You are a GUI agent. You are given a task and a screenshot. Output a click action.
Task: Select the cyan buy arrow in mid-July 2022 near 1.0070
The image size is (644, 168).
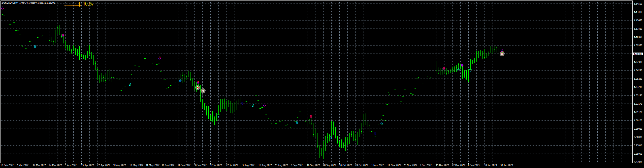(x=218, y=115)
